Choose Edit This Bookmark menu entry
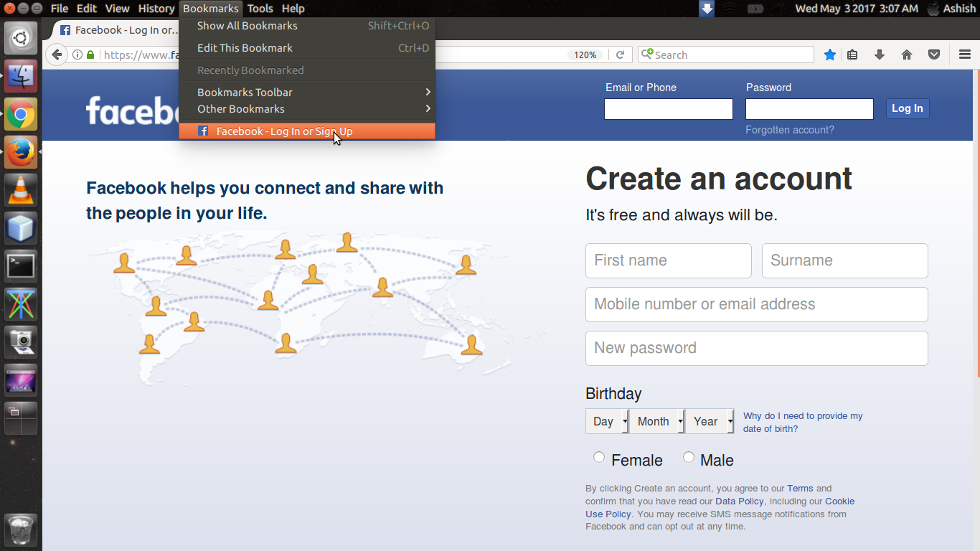The height and width of the screenshot is (551, 980). (x=307, y=48)
